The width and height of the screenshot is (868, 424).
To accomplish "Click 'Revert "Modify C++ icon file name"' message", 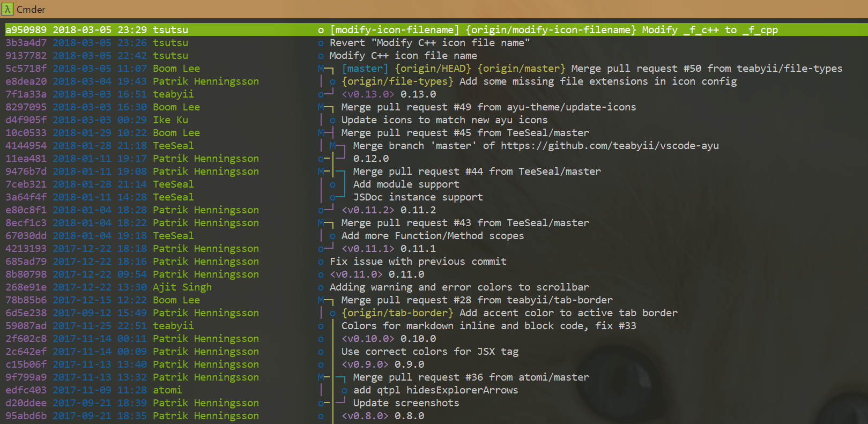I will coord(430,43).
